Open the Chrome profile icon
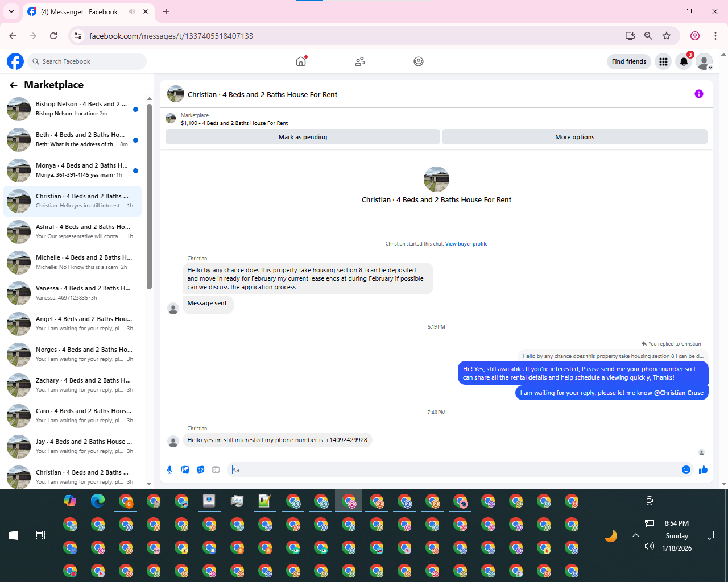Image resolution: width=728 pixels, height=582 pixels. point(695,36)
